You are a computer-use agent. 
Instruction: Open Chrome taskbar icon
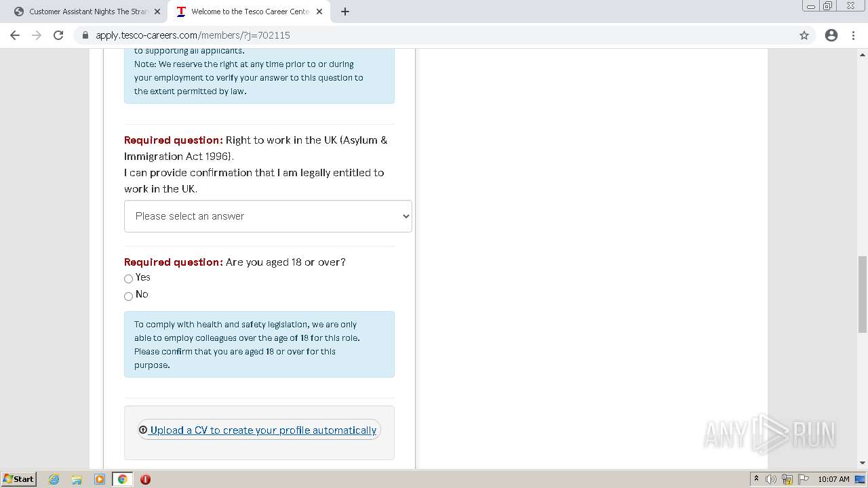(123, 479)
